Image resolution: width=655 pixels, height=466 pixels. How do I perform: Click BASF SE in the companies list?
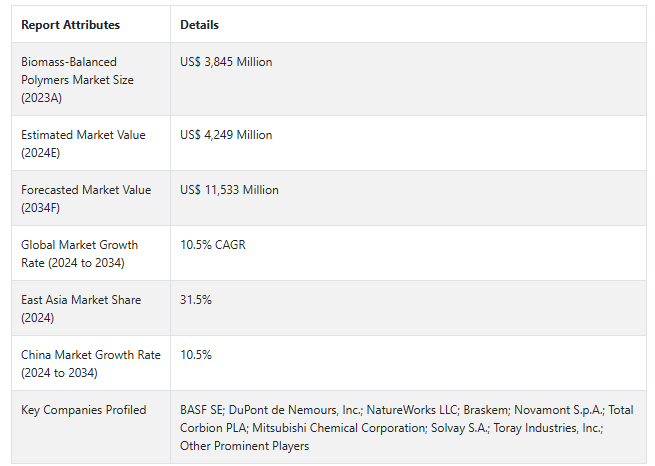pyautogui.click(x=203, y=410)
